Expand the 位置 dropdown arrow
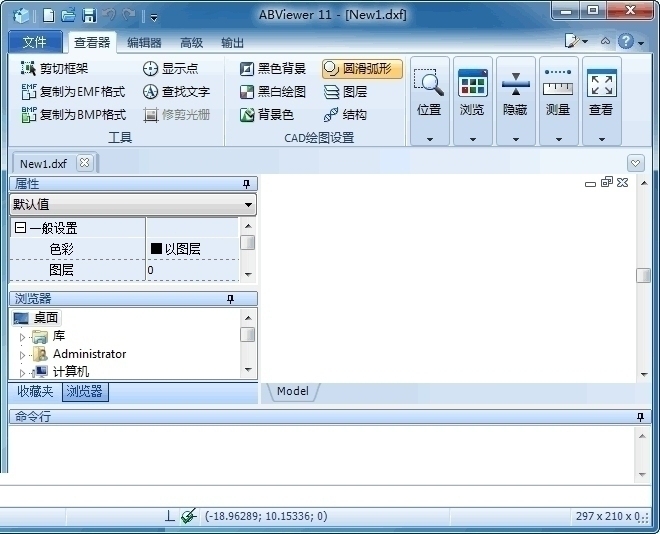660x534 pixels. click(430, 139)
